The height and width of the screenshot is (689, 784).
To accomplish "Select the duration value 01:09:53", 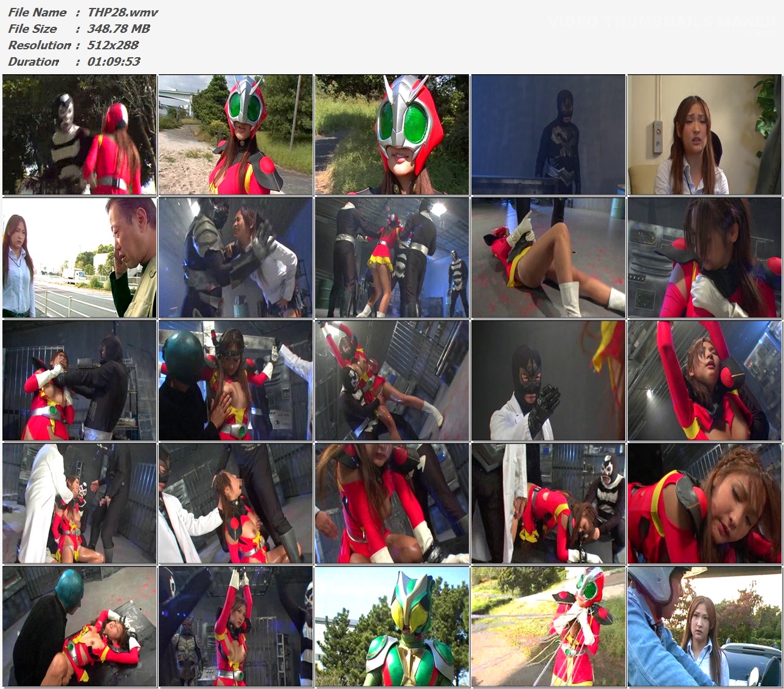I will click(x=114, y=61).
